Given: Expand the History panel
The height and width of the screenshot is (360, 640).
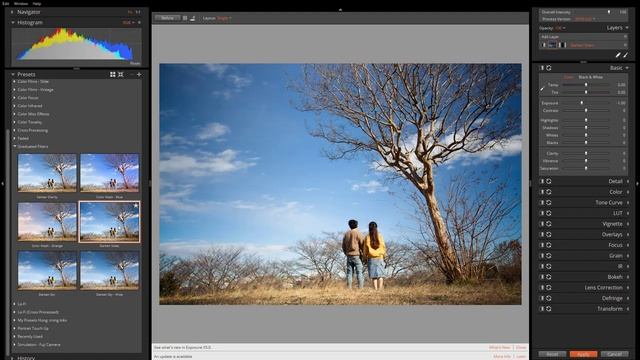Looking at the screenshot, I should pyautogui.click(x=12, y=358).
